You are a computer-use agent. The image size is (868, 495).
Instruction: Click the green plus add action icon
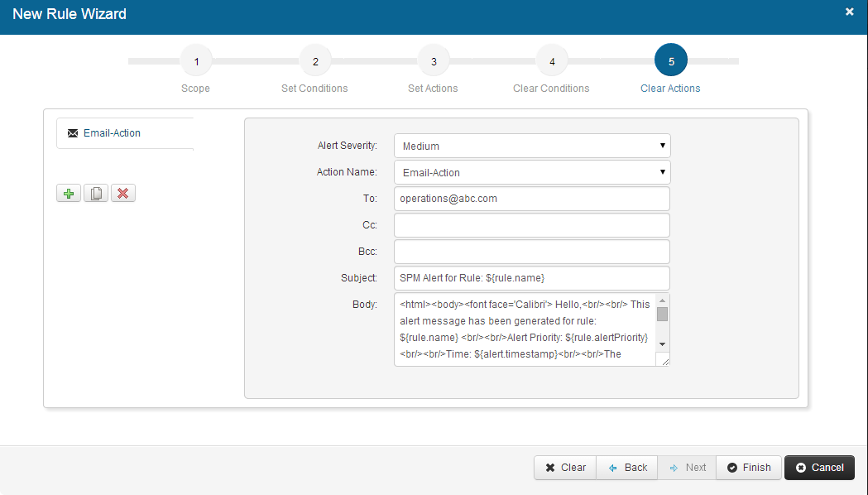click(69, 194)
